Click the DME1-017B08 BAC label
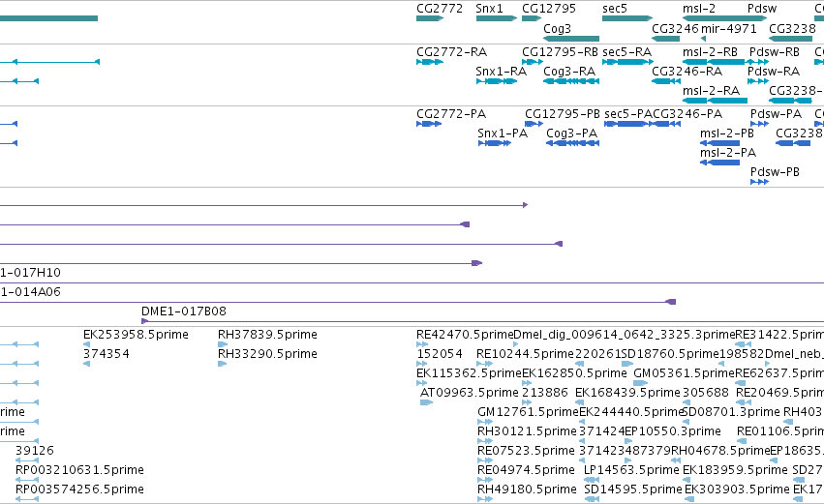824x504 pixels. coord(184,311)
